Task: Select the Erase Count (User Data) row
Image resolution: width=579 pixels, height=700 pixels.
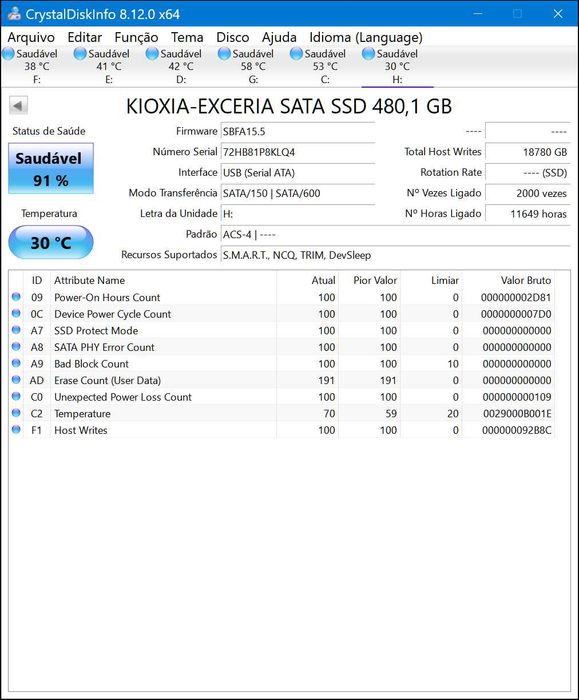Action: [282, 380]
